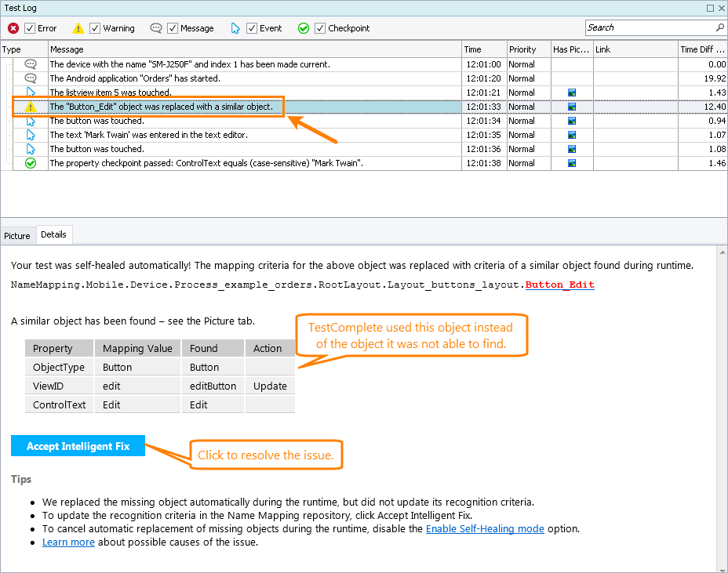Toggle the Checkpoint checkbox

coord(320,28)
